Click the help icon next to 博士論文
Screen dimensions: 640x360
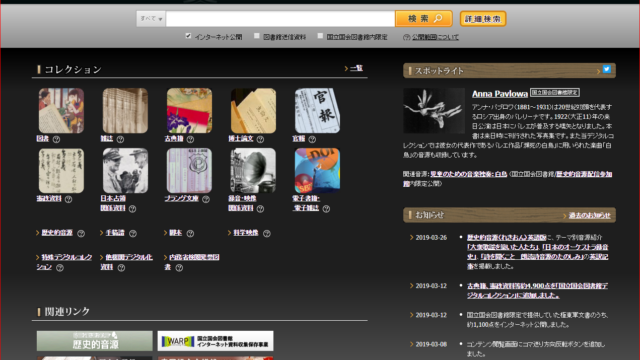pyautogui.click(x=260, y=139)
